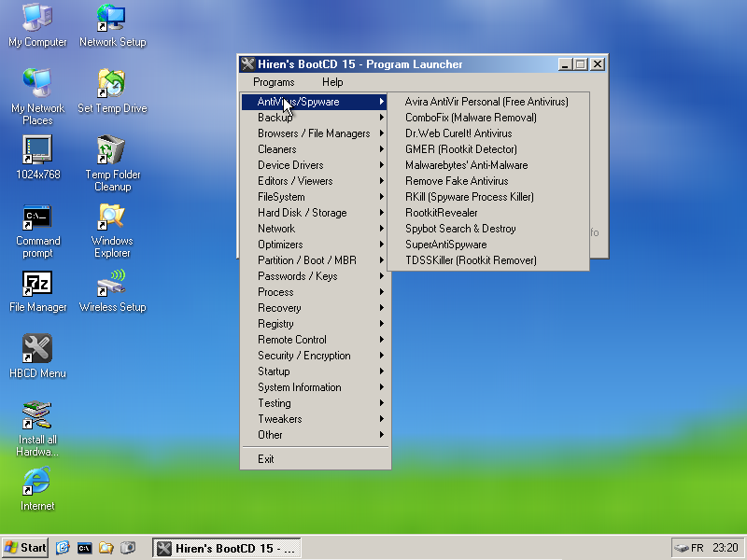Click the FR language indicator
This screenshot has height=560, width=747.
pyautogui.click(x=697, y=548)
